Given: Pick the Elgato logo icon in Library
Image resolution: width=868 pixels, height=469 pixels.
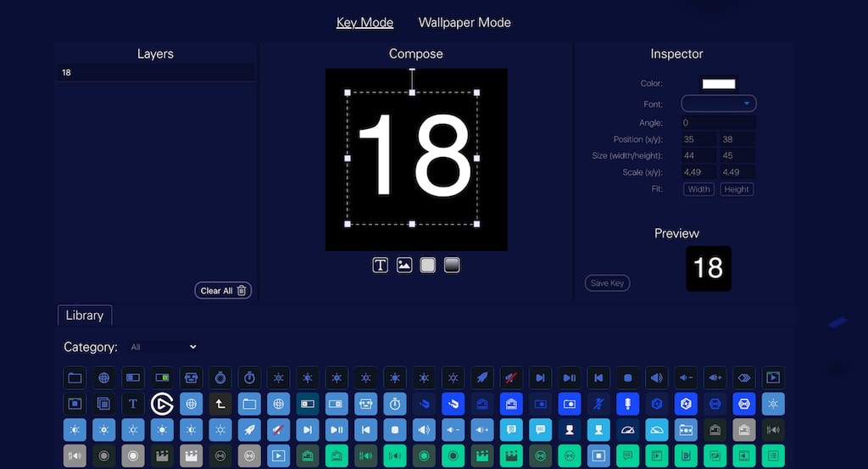Looking at the screenshot, I should (162, 405).
